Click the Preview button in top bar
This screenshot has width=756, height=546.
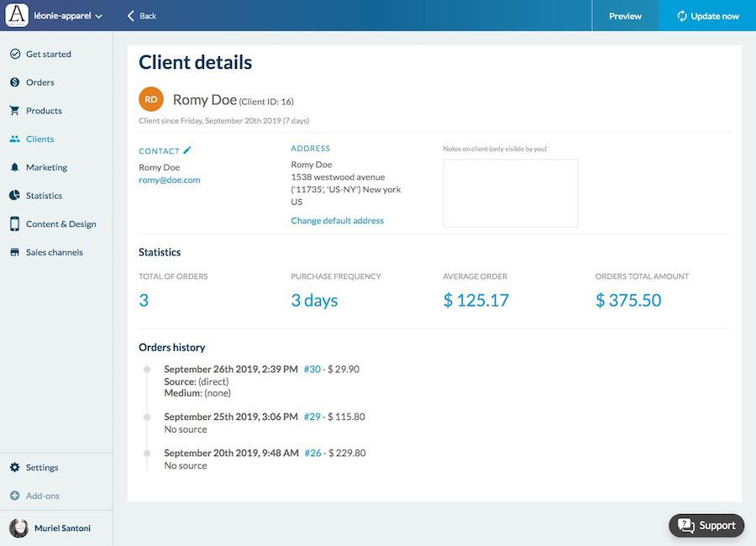625,16
